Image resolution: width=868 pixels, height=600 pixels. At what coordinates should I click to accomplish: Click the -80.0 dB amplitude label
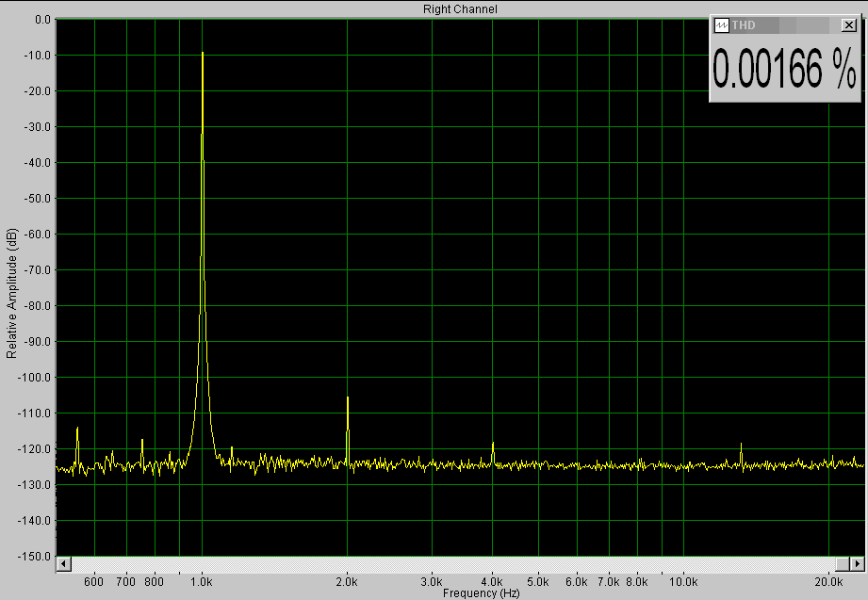[x=37, y=305]
